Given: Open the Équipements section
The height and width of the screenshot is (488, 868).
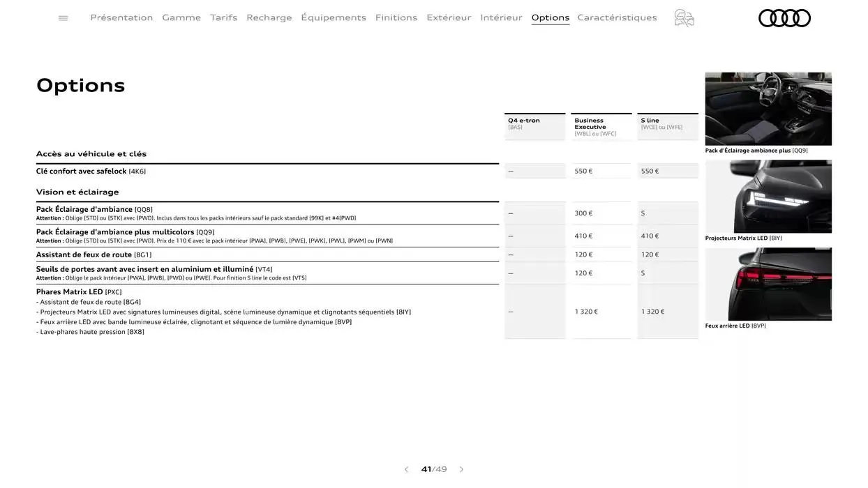Looking at the screenshot, I should tap(334, 17).
